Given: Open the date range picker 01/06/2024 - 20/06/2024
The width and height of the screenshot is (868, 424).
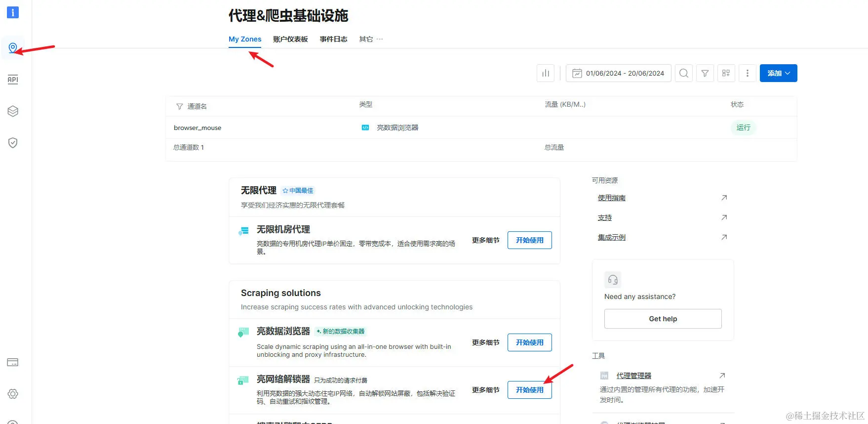Looking at the screenshot, I should [x=619, y=73].
